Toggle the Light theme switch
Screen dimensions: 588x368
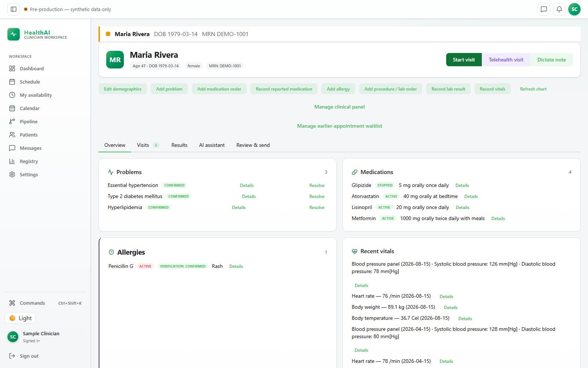tap(20, 318)
